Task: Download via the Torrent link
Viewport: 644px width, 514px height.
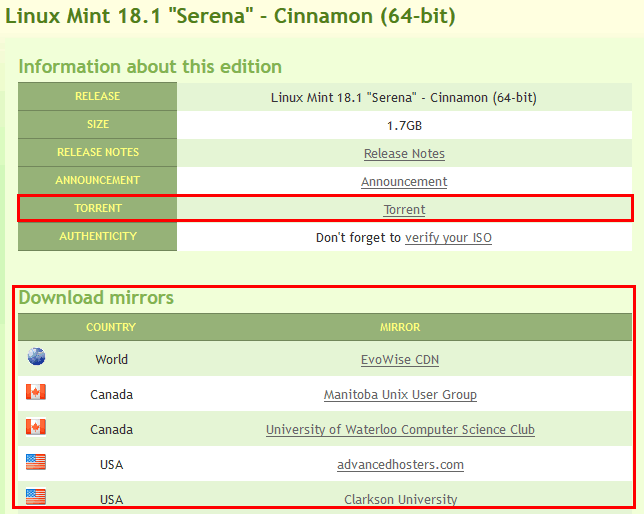Action: (x=404, y=210)
